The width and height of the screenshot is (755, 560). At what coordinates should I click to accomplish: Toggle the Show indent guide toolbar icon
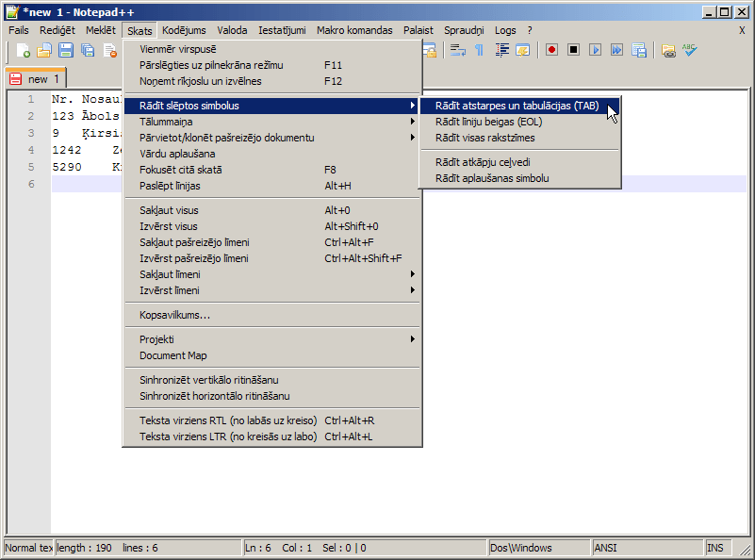pyautogui.click(x=501, y=50)
